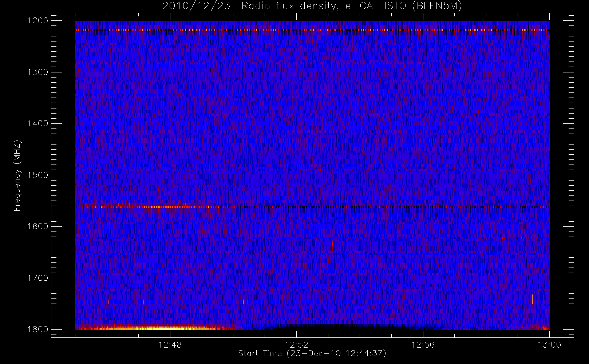589x364 pixels.
Task: Click the "Start Time (23-Dec-10 12:44:37)" label
Action: [x=312, y=353]
